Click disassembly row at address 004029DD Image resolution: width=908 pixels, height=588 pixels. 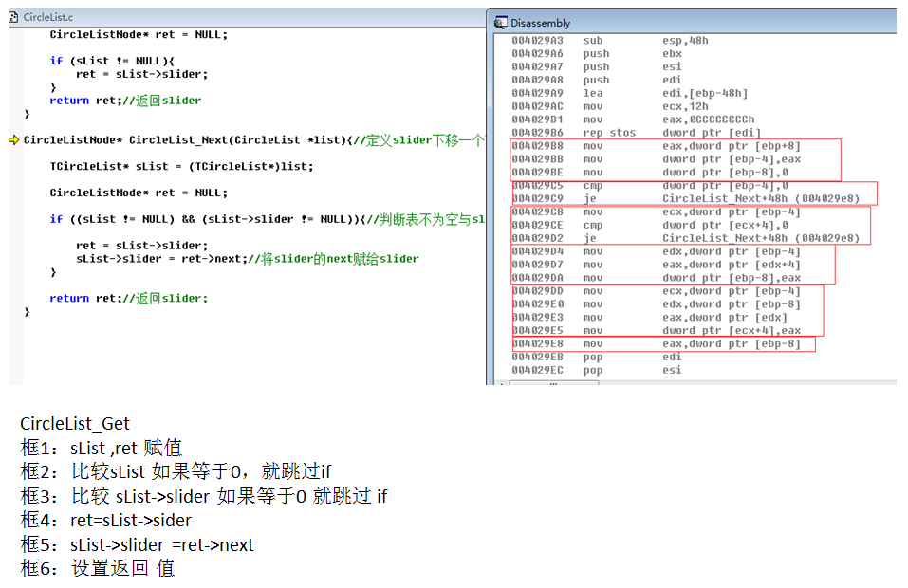click(x=657, y=291)
